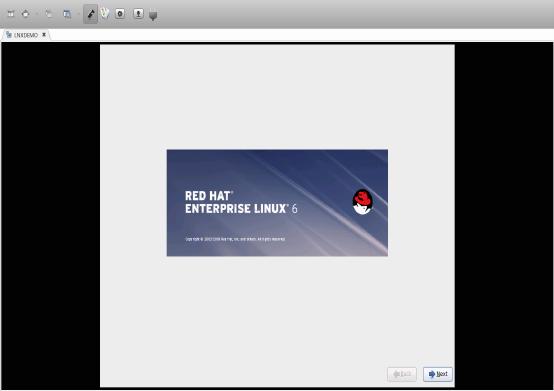
Task: Click the Red Hat shadowman logo
Action: (363, 202)
